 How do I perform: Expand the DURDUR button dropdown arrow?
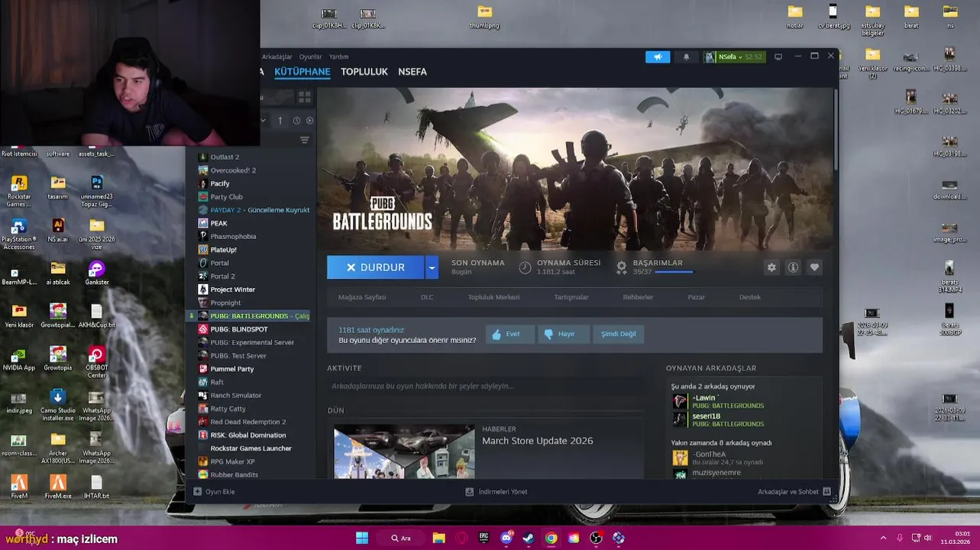pos(432,267)
